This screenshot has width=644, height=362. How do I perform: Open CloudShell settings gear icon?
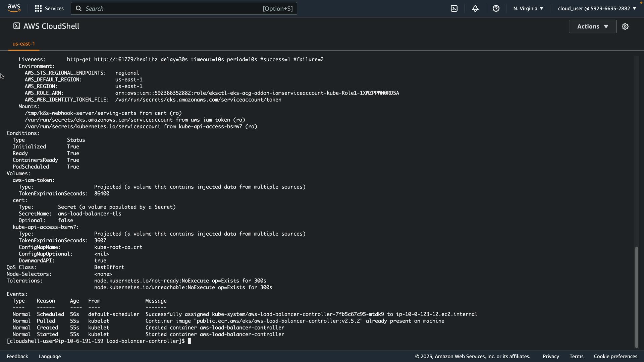625,26
